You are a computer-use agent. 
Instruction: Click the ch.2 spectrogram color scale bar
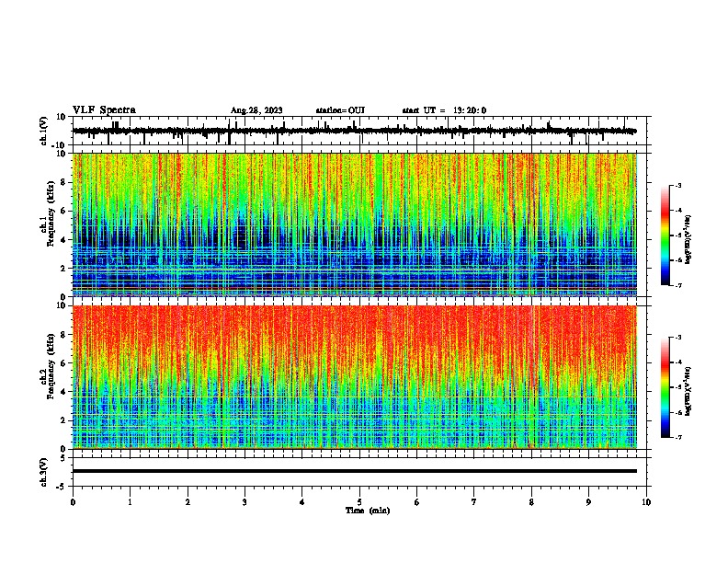pos(665,387)
